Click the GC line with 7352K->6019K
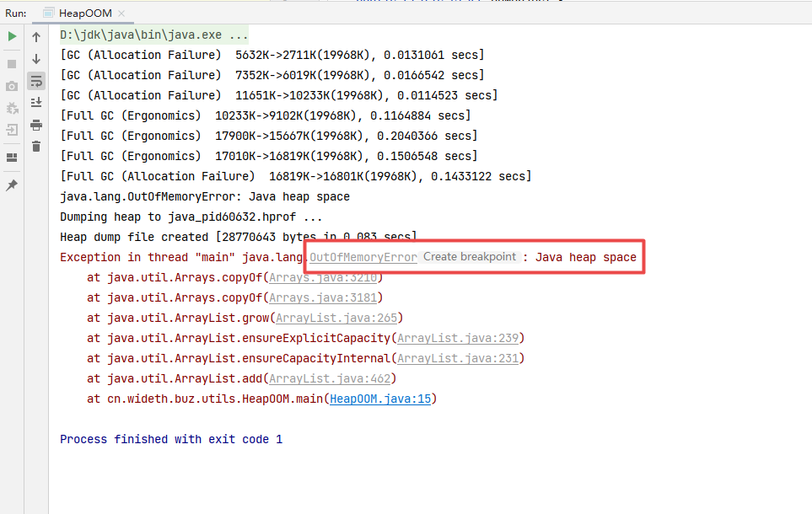 [x=272, y=75]
